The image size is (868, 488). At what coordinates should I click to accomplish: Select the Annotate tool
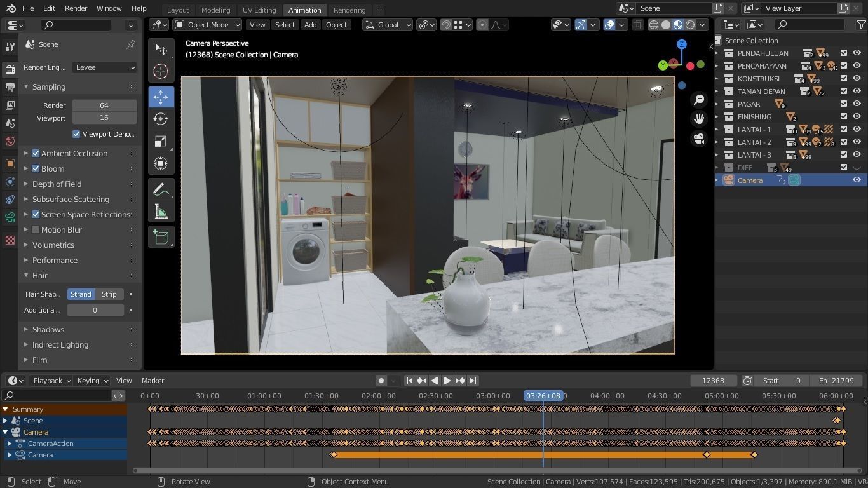(x=161, y=189)
